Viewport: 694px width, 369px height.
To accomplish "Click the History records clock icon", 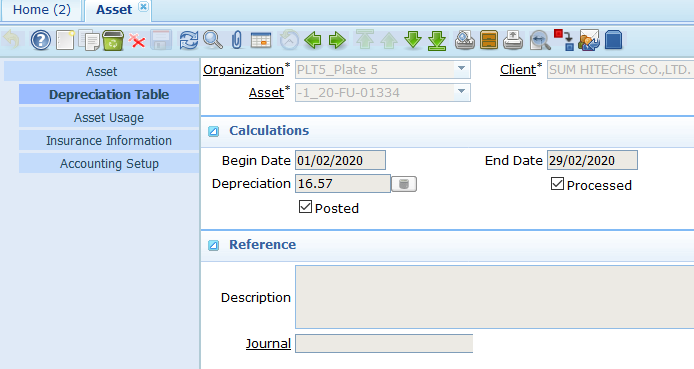I will [289, 40].
